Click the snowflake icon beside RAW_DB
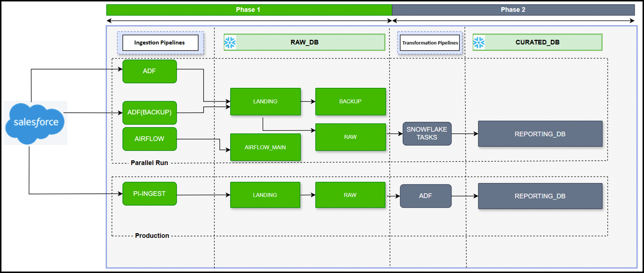 coord(230,42)
